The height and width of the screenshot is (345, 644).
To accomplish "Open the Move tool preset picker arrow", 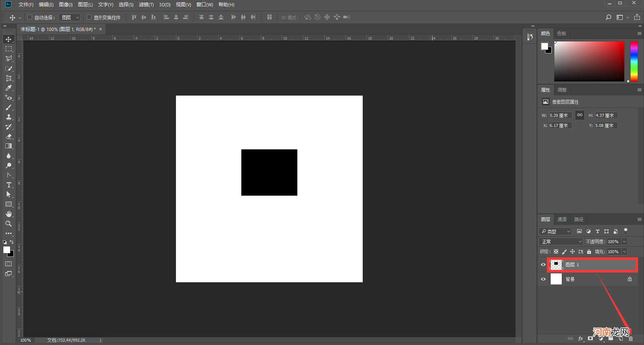I will 20,18.
